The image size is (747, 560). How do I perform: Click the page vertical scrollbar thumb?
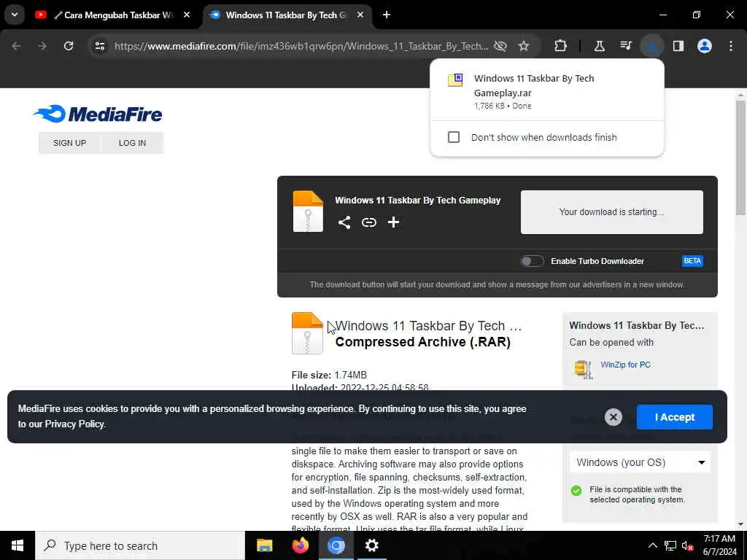(740, 157)
